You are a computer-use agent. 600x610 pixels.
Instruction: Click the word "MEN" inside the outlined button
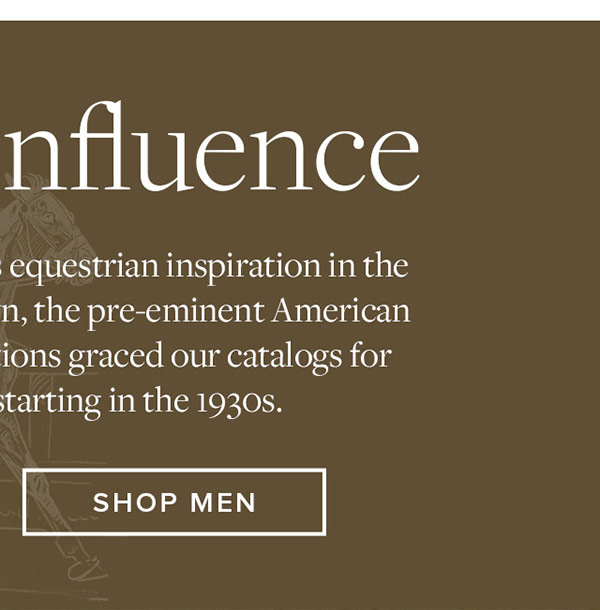222,502
